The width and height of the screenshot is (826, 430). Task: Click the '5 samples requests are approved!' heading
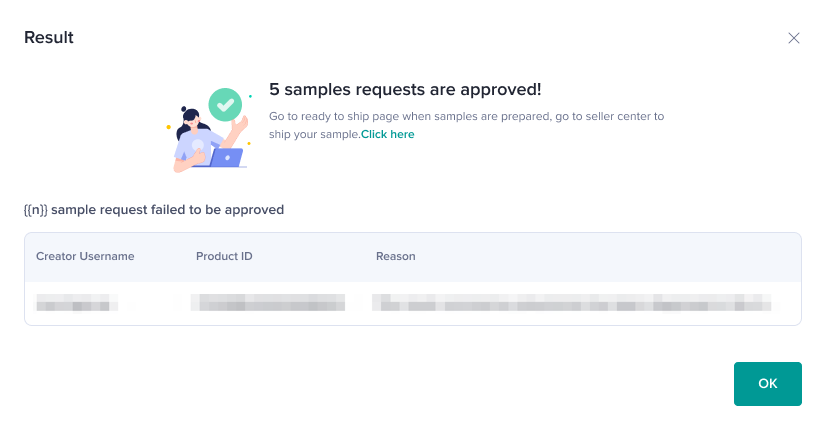coord(405,89)
